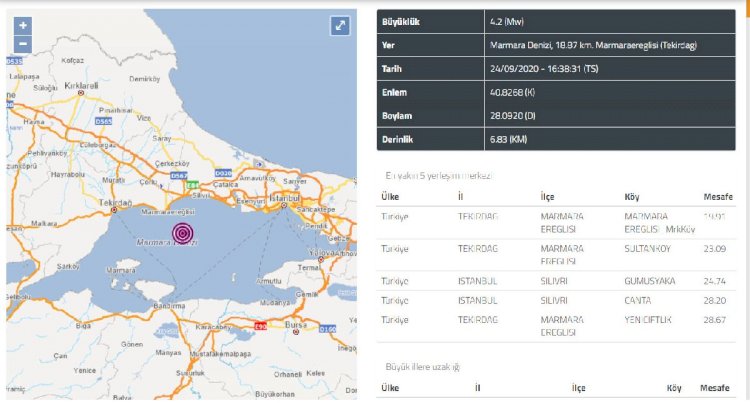Click the İlçe column header in nearest settlements
Viewport: 750px width, 403px height.
(547, 196)
